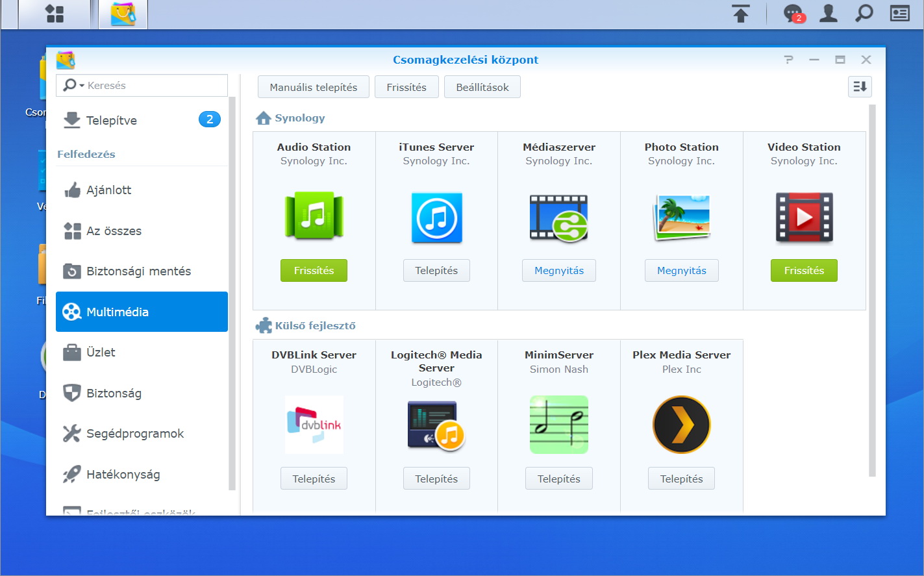
Task: Update Audio Station with Frissítés button
Action: point(314,271)
